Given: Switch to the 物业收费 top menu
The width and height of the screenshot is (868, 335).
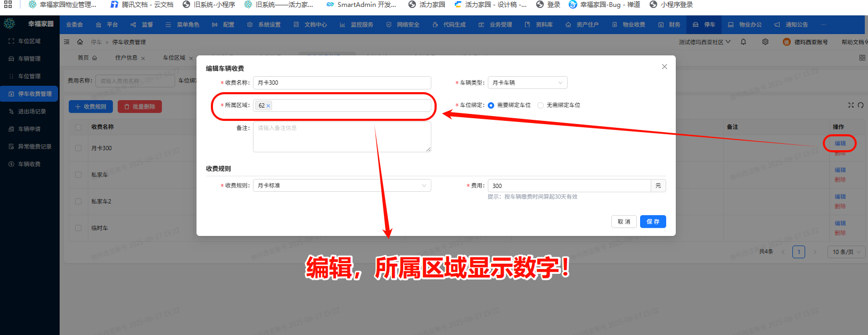Looking at the screenshot, I should tap(629, 24).
